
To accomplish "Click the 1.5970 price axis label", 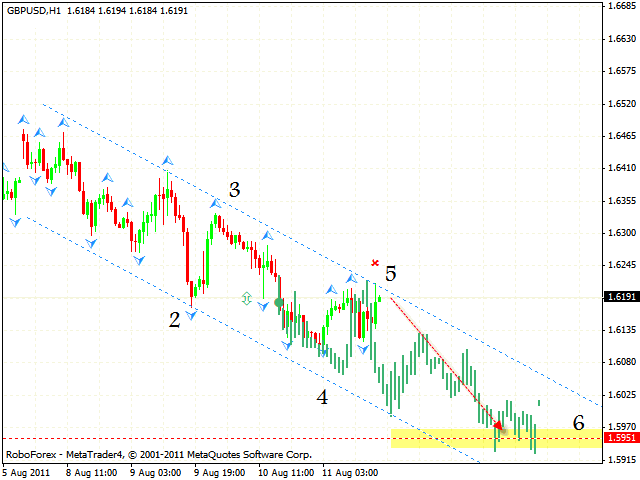I will [x=622, y=427].
